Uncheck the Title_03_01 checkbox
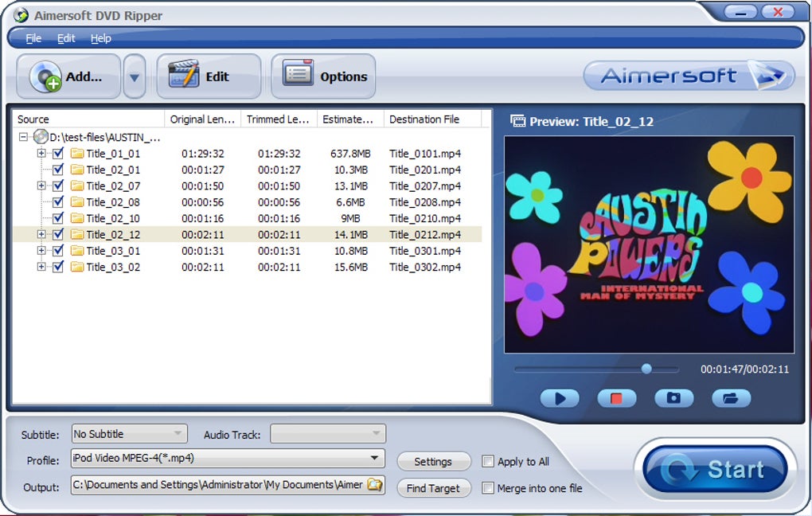The height and width of the screenshot is (516, 812). click(58, 251)
